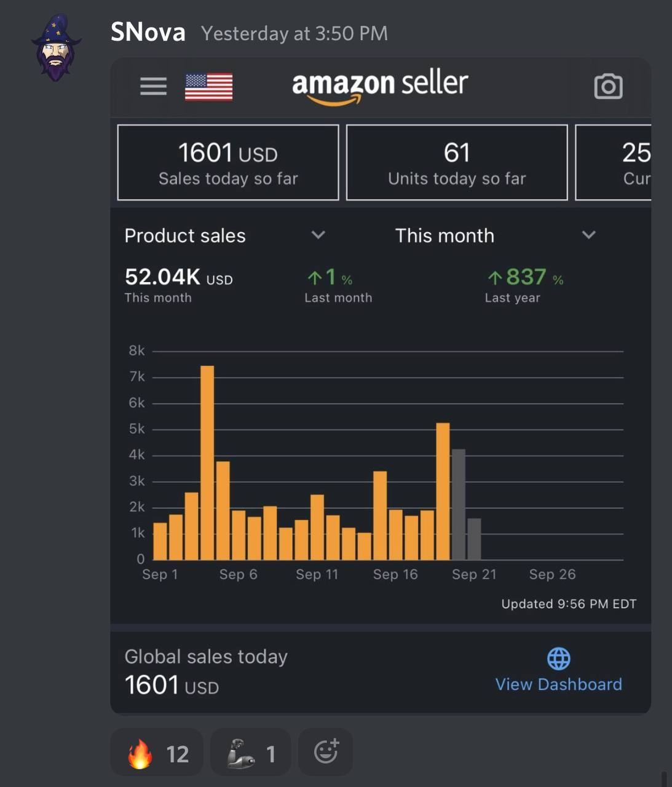Click the SNova username

pyautogui.click(x=148, y=32)
